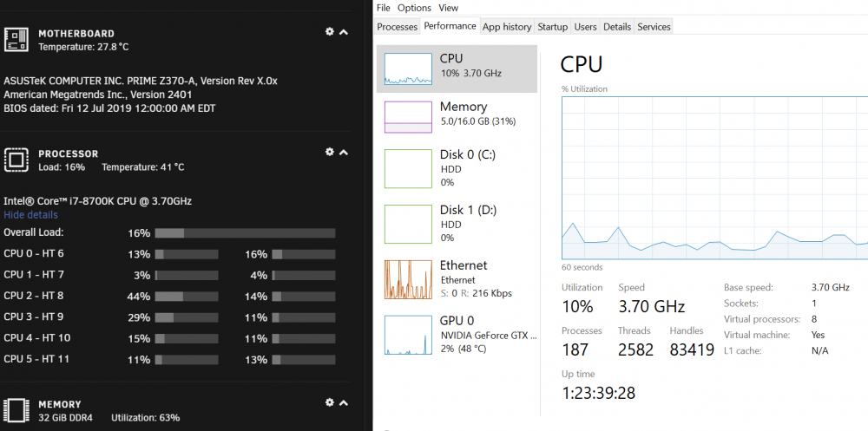Select the Memory graph thumbnail
Viewport: 868px width, 431px height.
click(x=408, y=117)
